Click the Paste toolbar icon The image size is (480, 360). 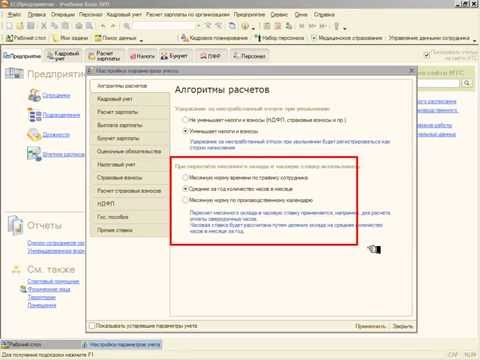(x=65, y=26)
